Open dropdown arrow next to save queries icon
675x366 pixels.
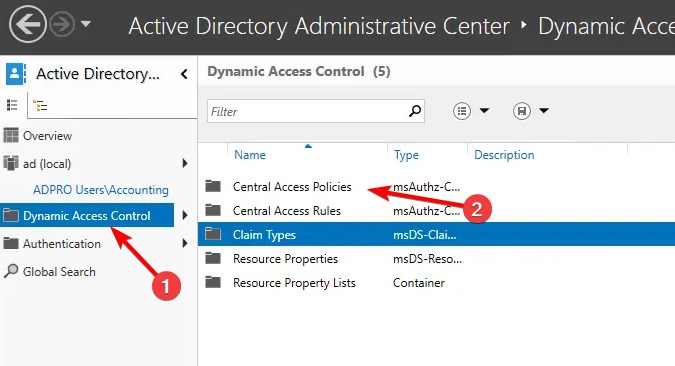(544, 111)
